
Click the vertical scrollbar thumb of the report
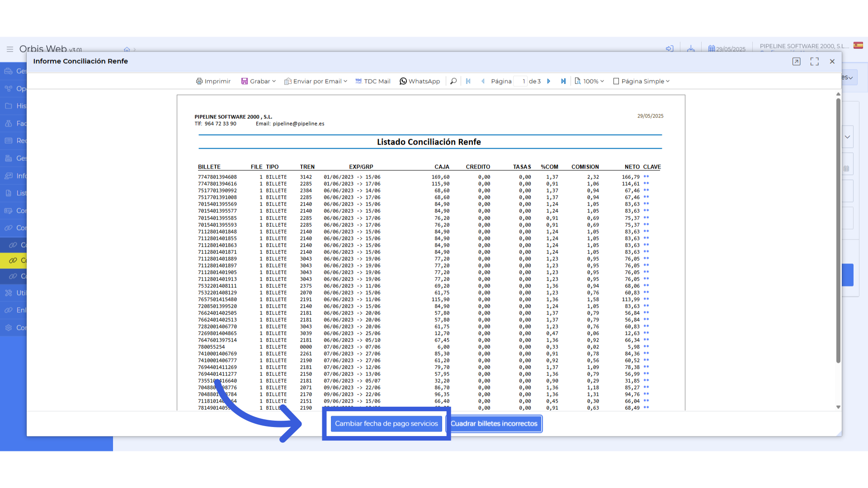(838, 230)
